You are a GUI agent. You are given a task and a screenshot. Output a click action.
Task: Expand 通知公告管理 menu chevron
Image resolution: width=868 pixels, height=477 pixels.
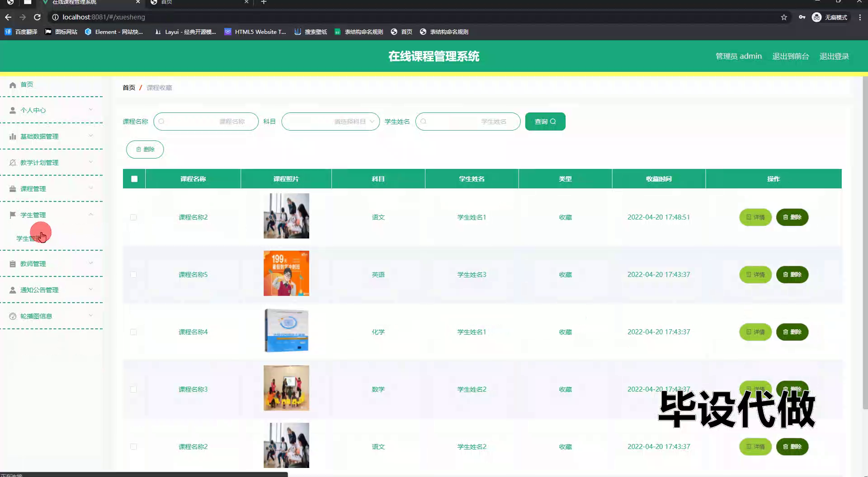(91, 290)
